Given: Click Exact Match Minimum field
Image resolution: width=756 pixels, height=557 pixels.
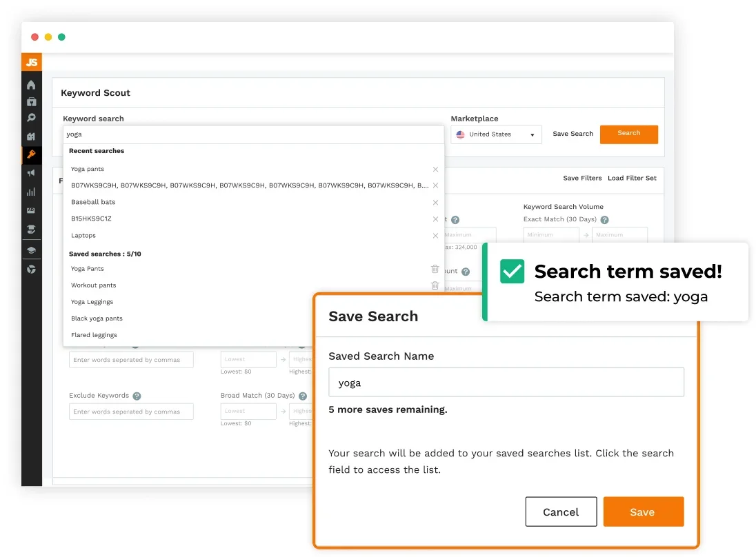Looking at the screenshot, I should point(551,234).
